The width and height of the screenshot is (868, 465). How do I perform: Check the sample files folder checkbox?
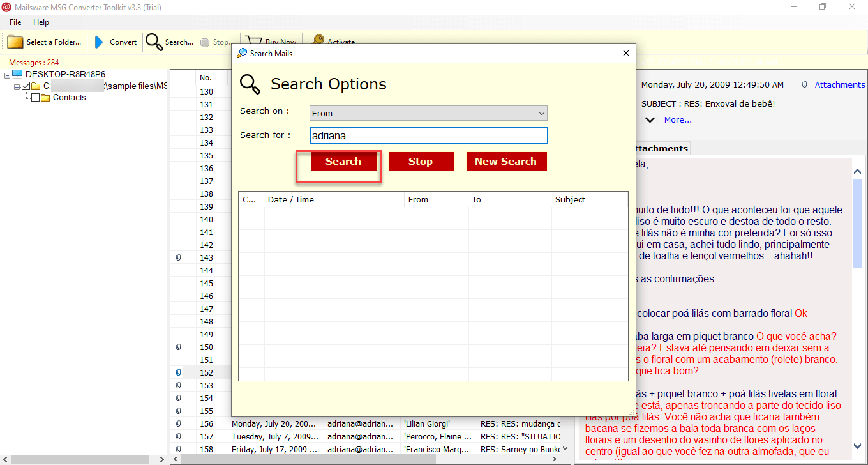(26, 86)
